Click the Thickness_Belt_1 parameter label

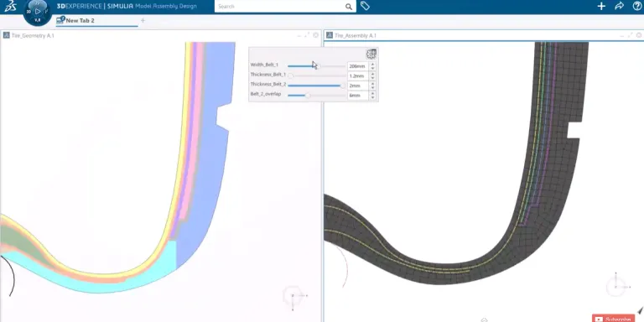[x=267, y=75]
